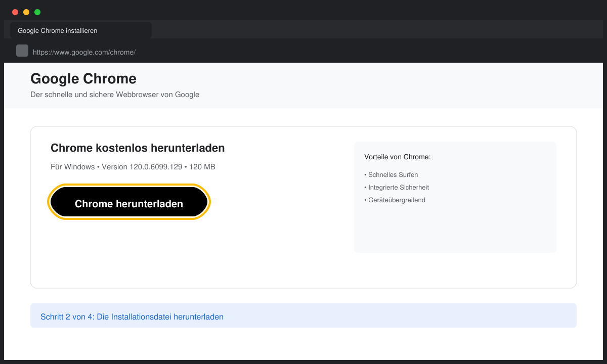Click the Version 120.0.6099.129 info line
This screenshot has width=607, height=364.
point(133,167)
